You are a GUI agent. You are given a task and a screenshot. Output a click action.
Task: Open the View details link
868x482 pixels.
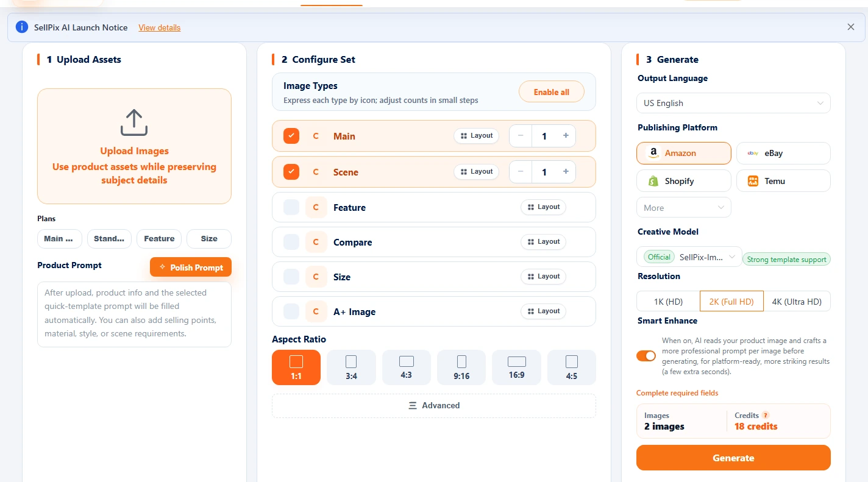point(160,27)
